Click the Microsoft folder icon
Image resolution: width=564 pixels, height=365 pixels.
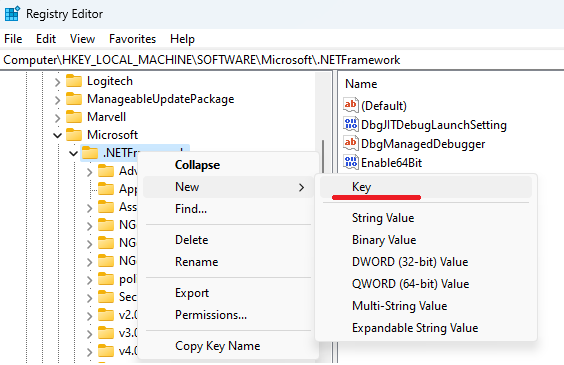point(74,135)
